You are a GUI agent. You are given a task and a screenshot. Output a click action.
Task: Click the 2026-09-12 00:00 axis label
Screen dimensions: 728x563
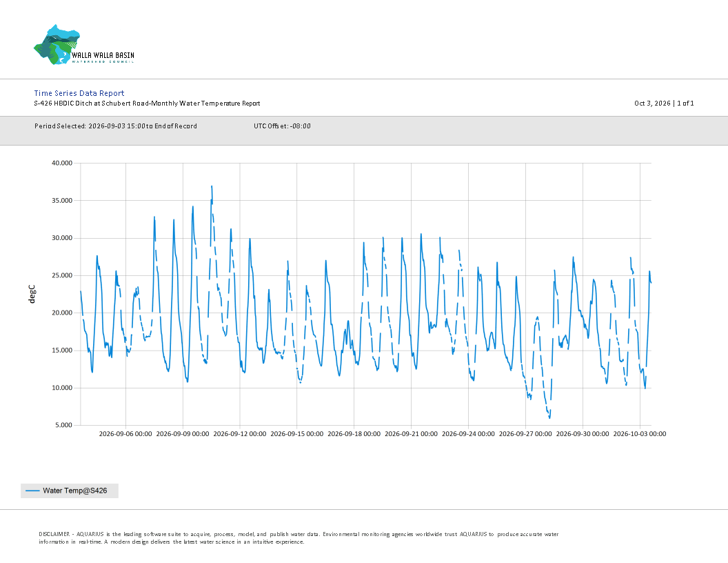[x=240, y=433]
